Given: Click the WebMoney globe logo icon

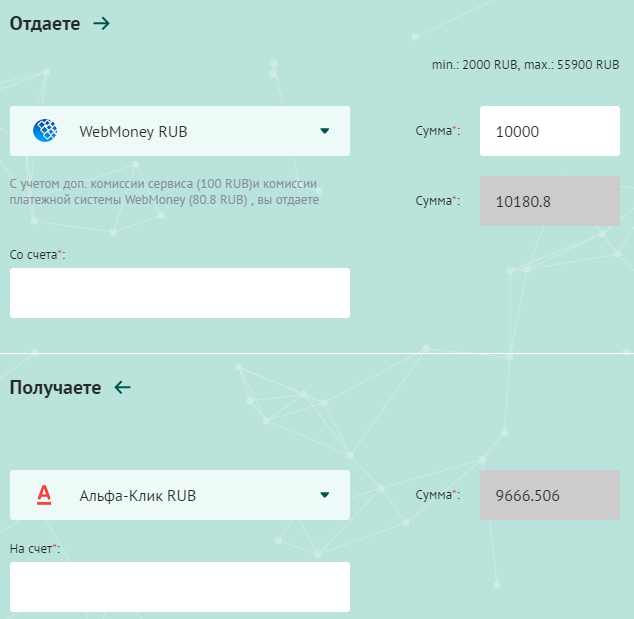Looking at the screenshot, I should [x=45, y=131].
